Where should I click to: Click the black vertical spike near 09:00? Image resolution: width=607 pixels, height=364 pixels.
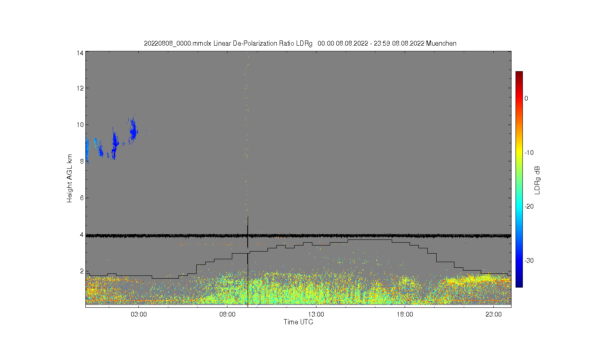tap(248, 261)
